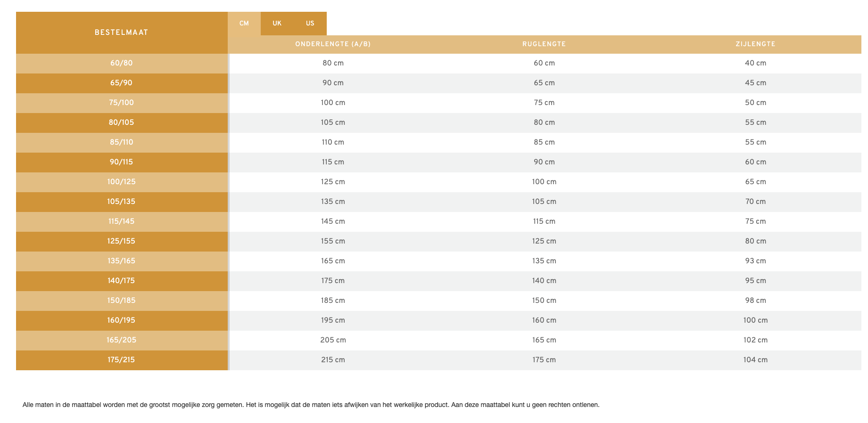This screenshot has width=868, height=423.
Task: Click the Zijlengte column header
Action: point(755,44)
